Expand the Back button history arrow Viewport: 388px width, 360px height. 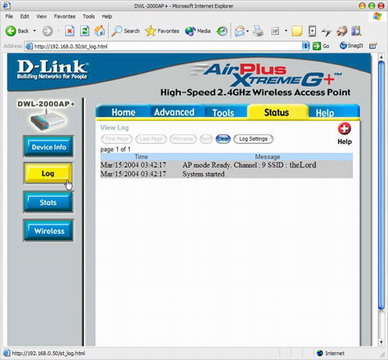34,31
